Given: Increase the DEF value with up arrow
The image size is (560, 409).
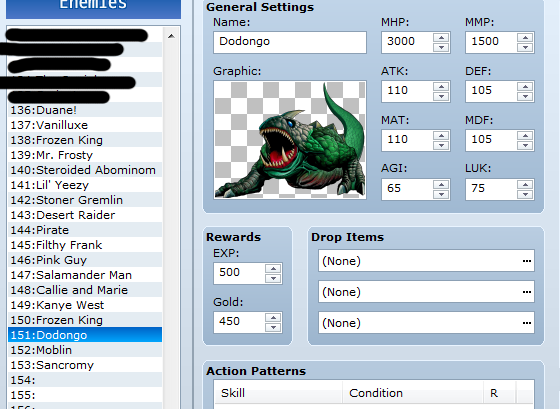Looking at the screenshot, I should tap(525, 87).
